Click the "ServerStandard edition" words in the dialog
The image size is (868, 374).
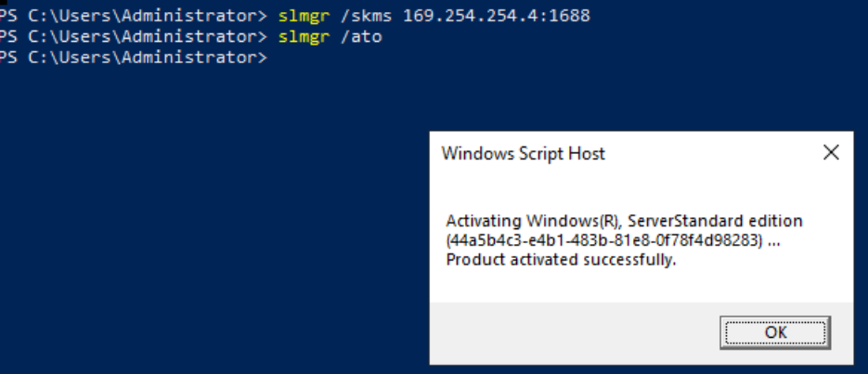pyautogui.click(x=715, y=221)
